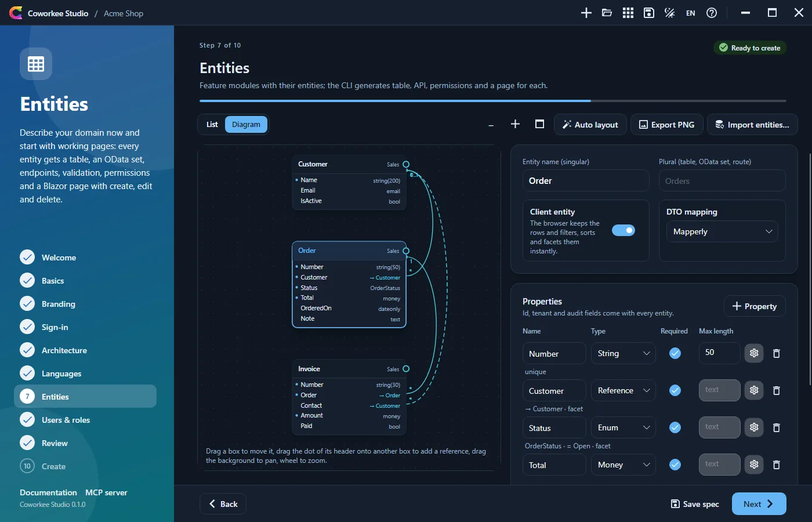Open the DTO mapping Mapperly dropdown
Image resolution: width=812 pixels, height=522 pixels.
pyautogui.click(x=722, y=231)
